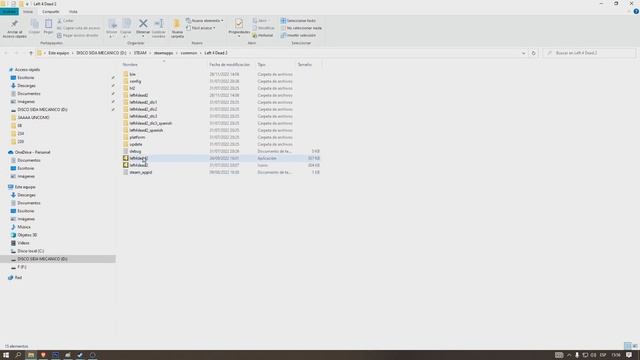Select the left4dead2_dlc3_spanish folder
This screenshot has width=640, height=360.
click(151, 123)
